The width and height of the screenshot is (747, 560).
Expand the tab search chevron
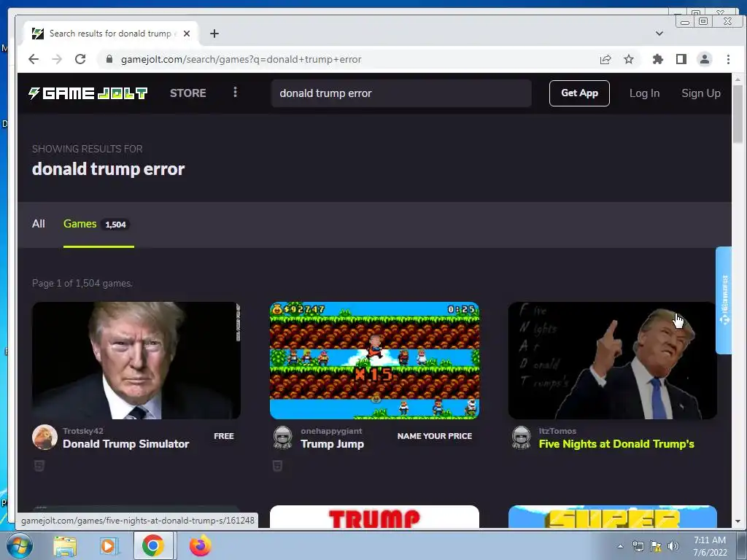coord(659,34)
